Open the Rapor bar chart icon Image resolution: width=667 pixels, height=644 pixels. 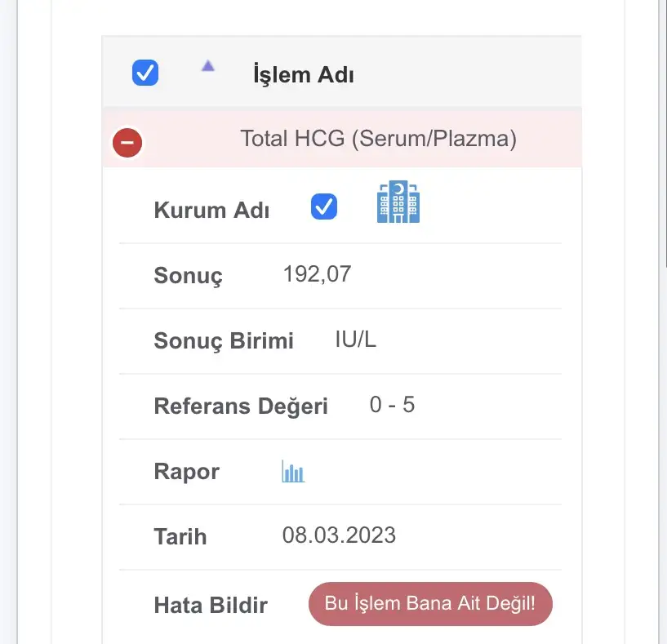pos(293,472)
